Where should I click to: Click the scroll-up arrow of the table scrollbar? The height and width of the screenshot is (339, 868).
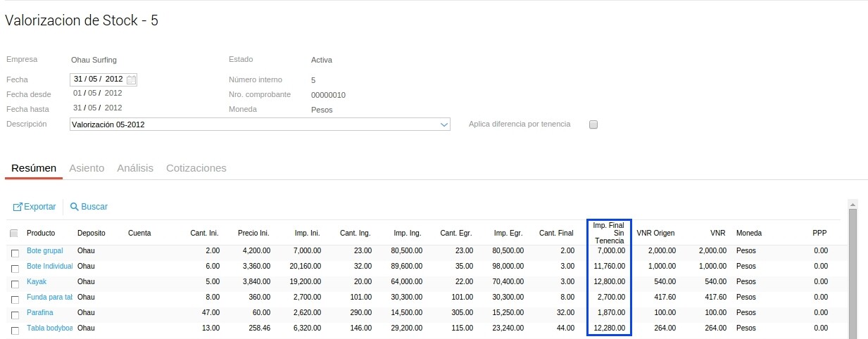pos(853,205)
